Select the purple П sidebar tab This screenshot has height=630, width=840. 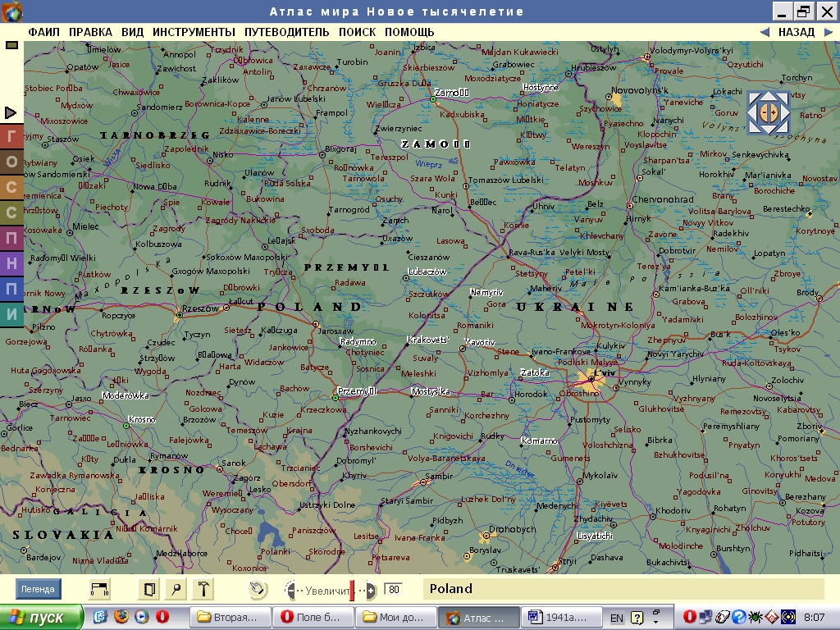pyautogui.click(x=11, y=238)
